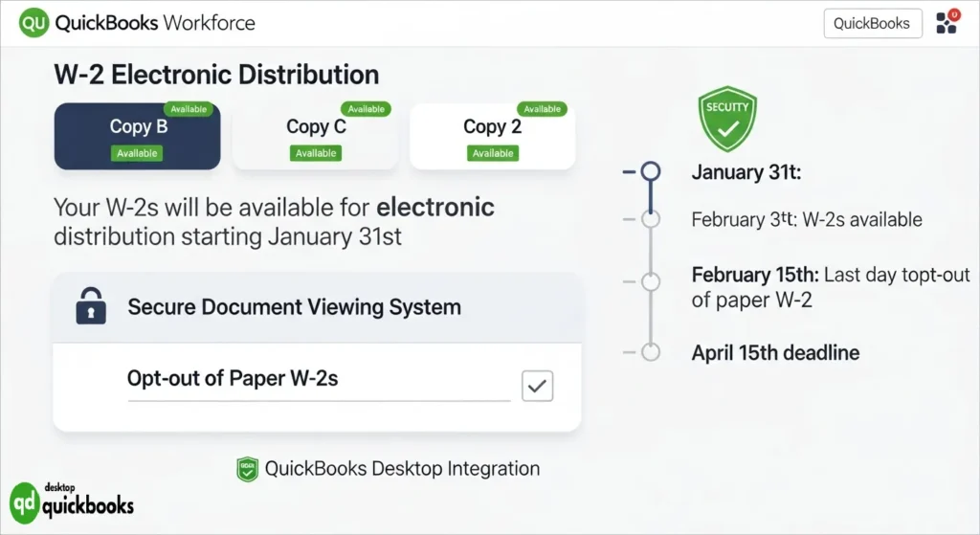Select the February 3rd timeline marker
The image size is (980, 535).
[x=651, y=220]
